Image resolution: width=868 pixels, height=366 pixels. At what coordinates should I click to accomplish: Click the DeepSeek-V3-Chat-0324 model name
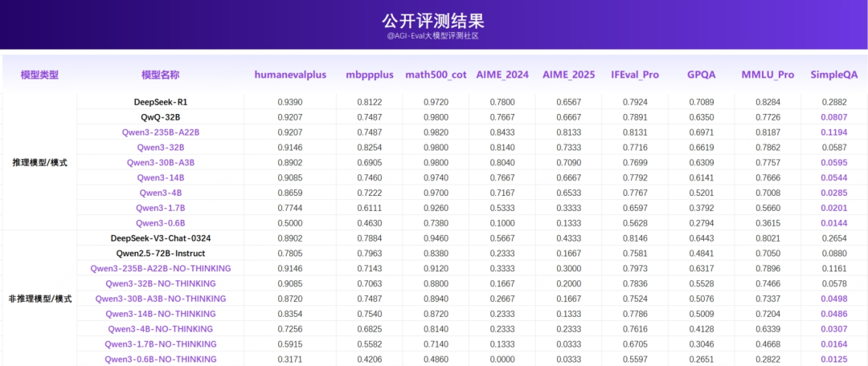[x=161, y=238]
